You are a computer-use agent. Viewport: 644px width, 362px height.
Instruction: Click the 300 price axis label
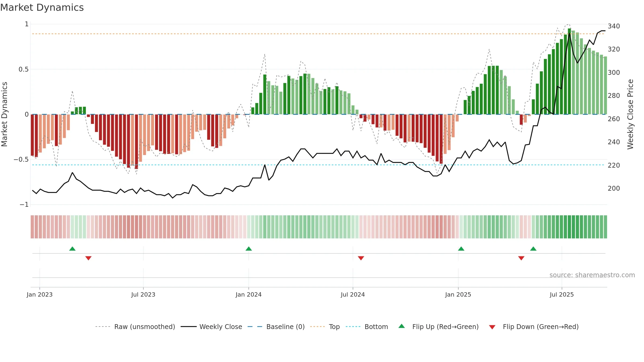click(x=614, y=73)
